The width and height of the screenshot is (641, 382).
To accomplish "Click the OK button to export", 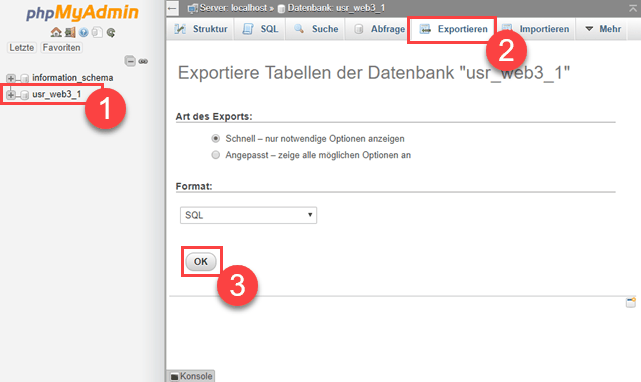I will 201,262.
